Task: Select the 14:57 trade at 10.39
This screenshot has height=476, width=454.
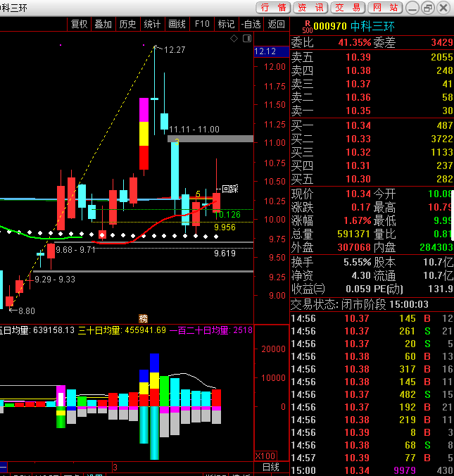Action: pyautogui.click(x=372, y=458)
